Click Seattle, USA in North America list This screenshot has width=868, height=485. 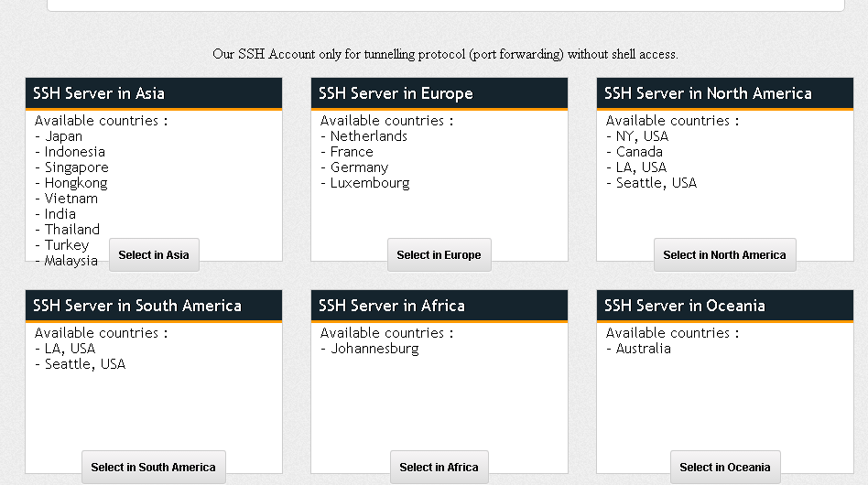pyautogui.click(x=656, y=183)
